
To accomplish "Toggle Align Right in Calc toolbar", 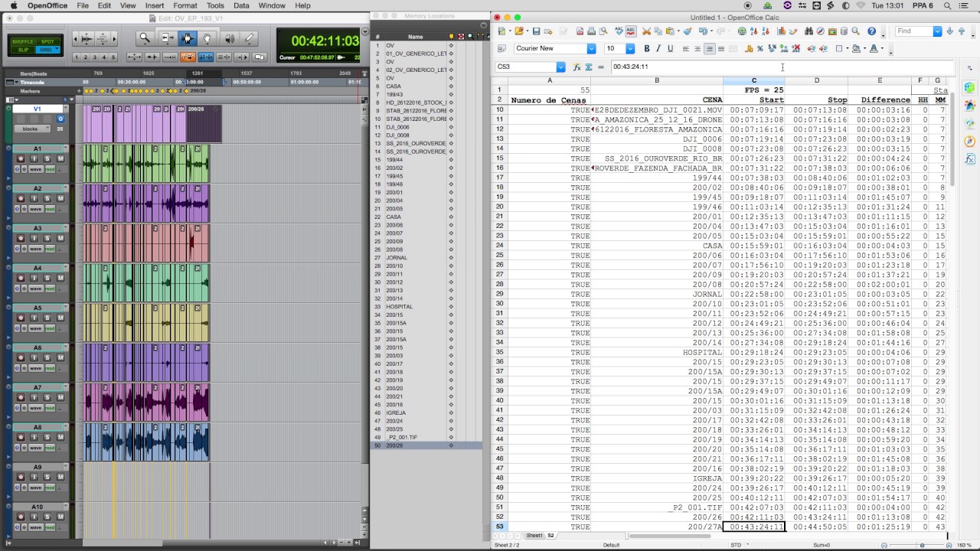I will pos(710,48).
